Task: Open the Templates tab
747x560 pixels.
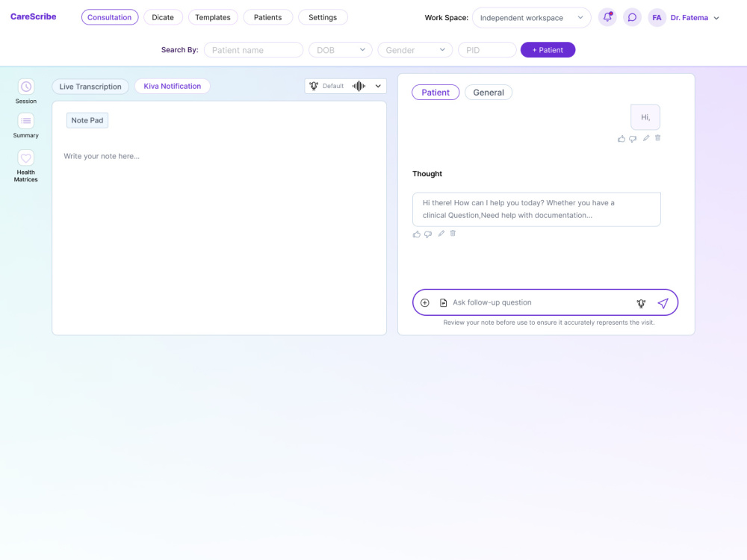Action: coord(213,17)
